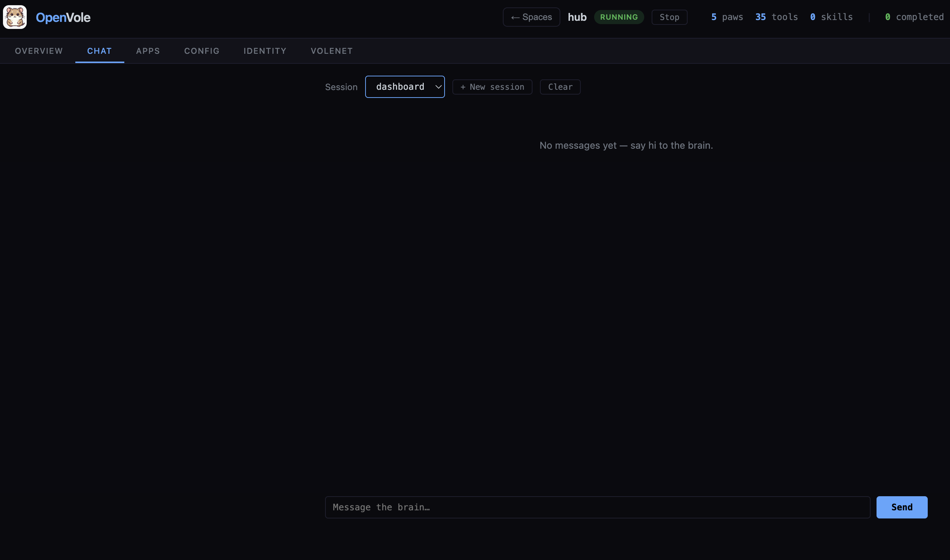This screenshot has height=560, width=950.
Task: Clear the current chat session
Action: tap(560, 87)
